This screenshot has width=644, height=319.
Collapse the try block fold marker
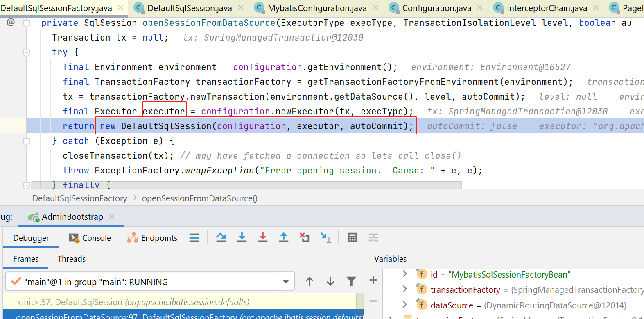(x=27, y=52)
